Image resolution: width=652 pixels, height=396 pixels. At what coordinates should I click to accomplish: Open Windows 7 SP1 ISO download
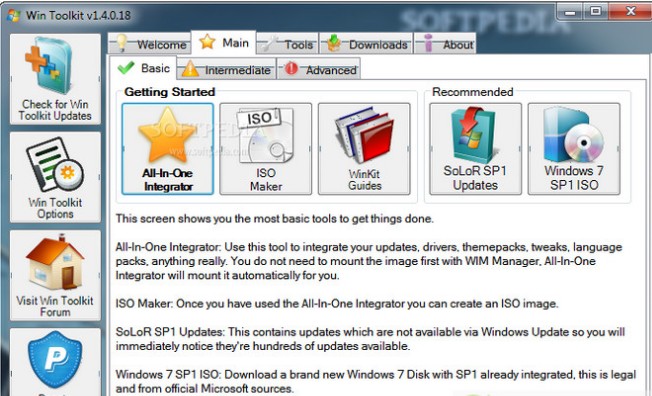[x=574, y=149]
